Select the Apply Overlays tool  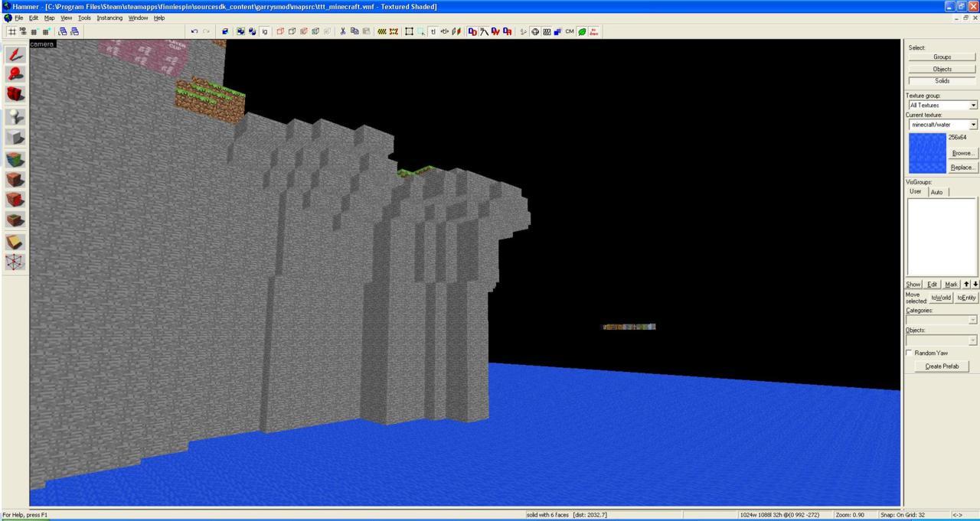tap(15, 220)
